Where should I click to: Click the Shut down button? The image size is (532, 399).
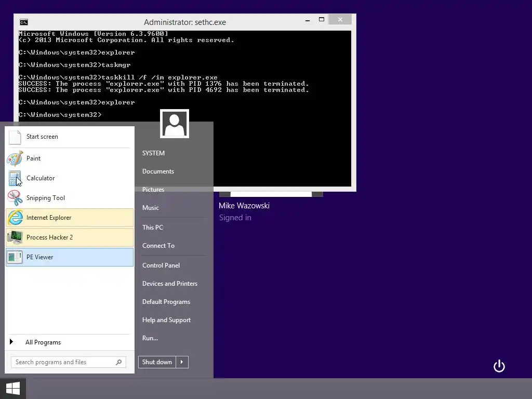point(157,362)
